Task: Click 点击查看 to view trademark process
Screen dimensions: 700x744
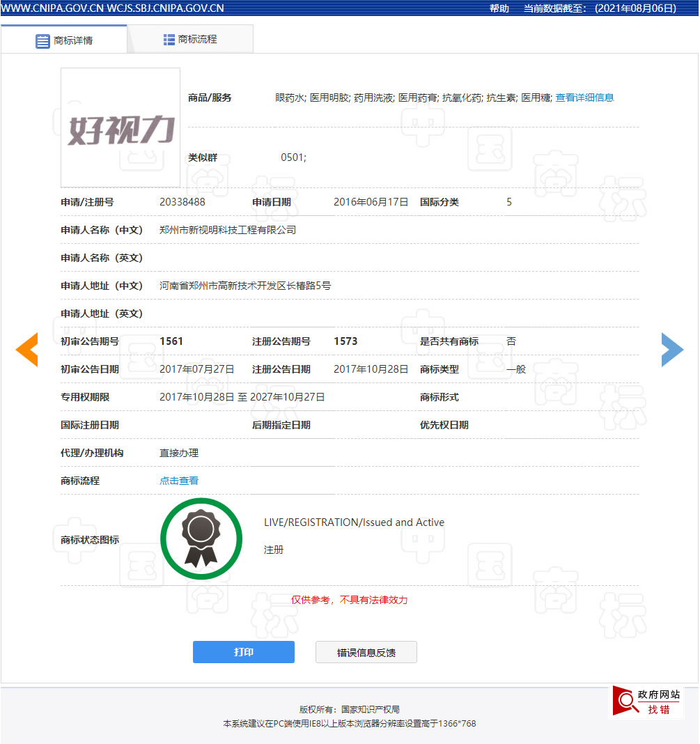Action: [x=178, y=481]
